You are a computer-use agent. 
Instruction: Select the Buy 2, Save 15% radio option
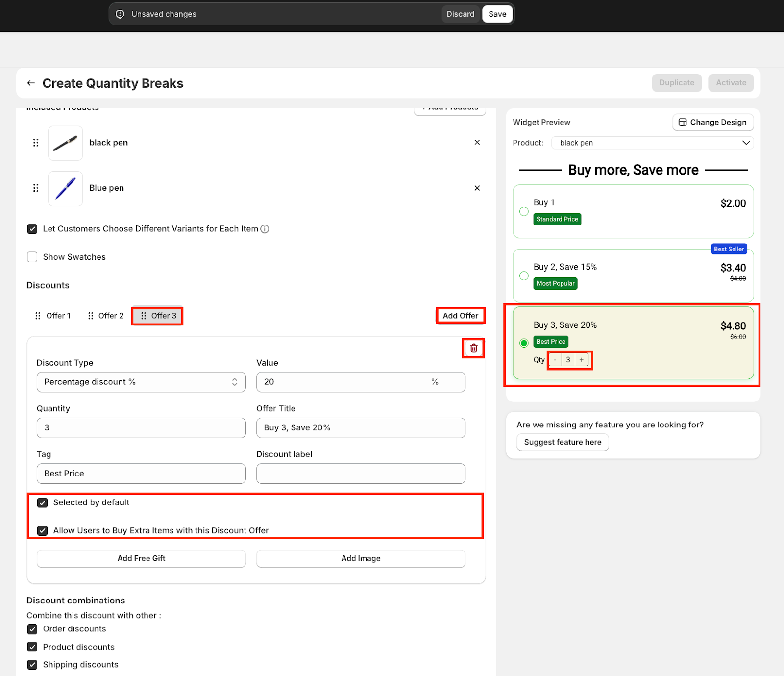(524, 276)
